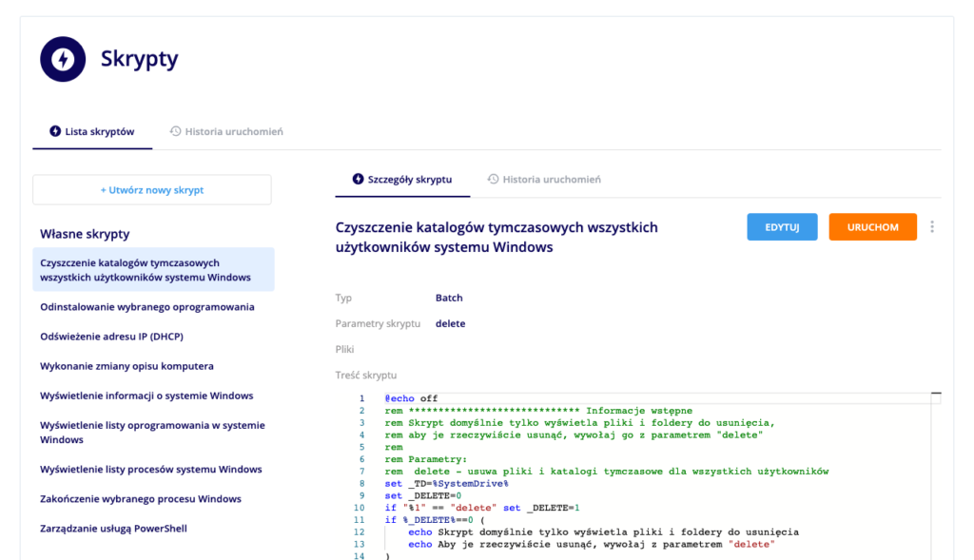Click code line 8 'set _TD=%SystemDrive%'
This screenshot has height=560, width=974.
coord(447,484)
